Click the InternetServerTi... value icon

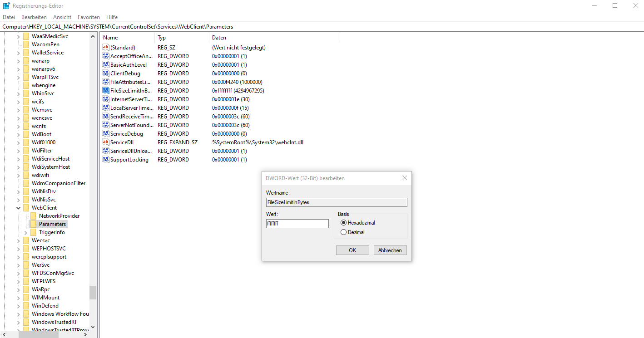pyautogui.click(x=106, y=99)
